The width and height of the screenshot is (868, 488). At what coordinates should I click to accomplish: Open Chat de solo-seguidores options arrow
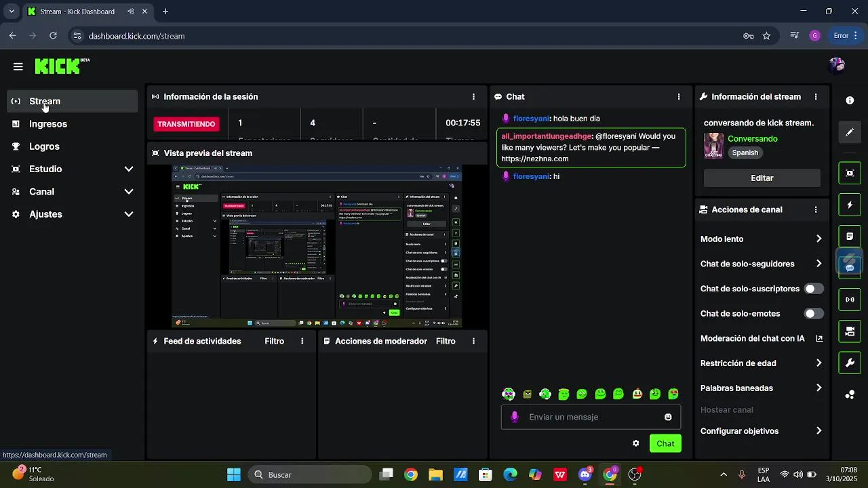point(818,264)
